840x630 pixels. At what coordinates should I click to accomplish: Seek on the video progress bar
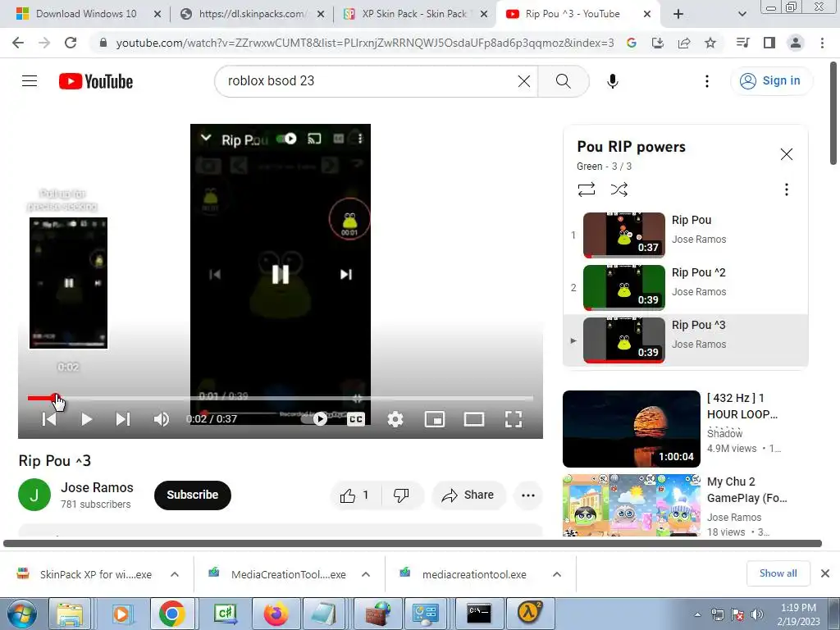click(281, 398)
